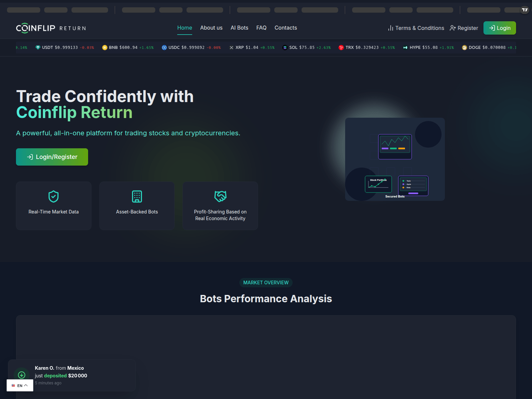The height and width of the screenshot is (399, 532).
Task: Click SOL price $75.85
Action: pos(307,48)
